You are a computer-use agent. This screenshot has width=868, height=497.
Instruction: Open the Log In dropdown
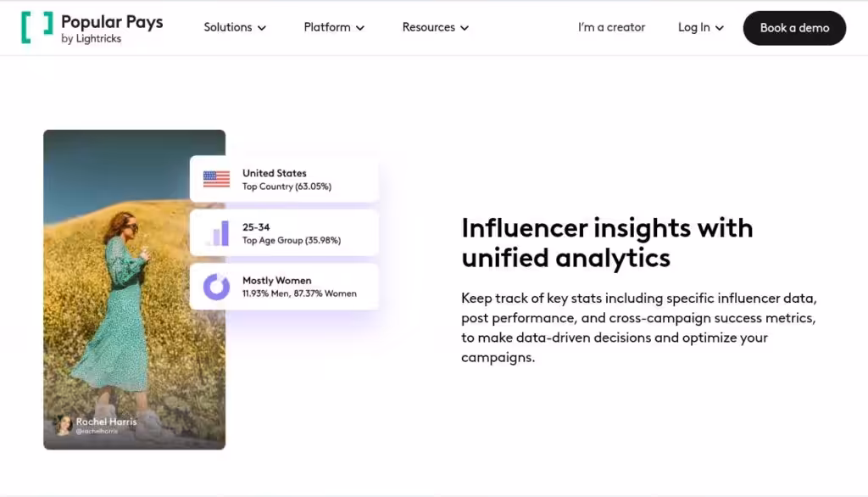700,27
